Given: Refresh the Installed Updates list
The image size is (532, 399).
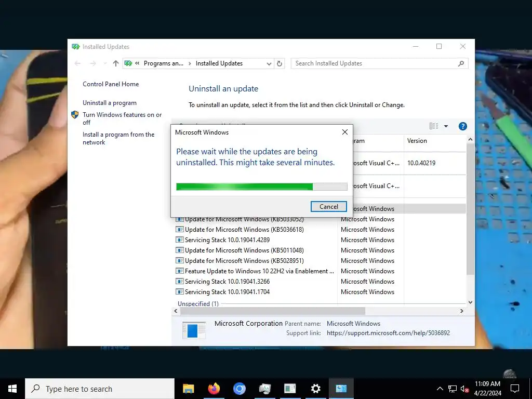Looking at the screenshot, I should (x=279, y=63).
